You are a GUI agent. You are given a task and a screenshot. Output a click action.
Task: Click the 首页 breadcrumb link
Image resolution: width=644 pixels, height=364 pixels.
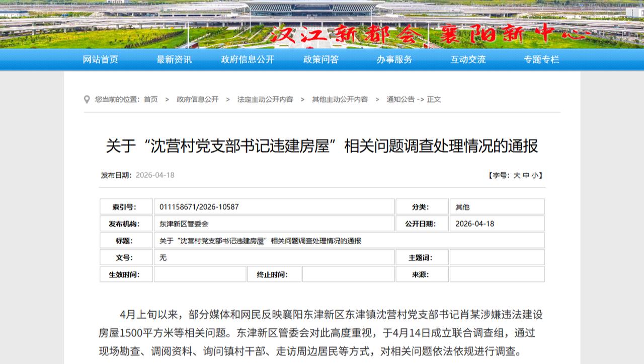[x=150, y=100]
